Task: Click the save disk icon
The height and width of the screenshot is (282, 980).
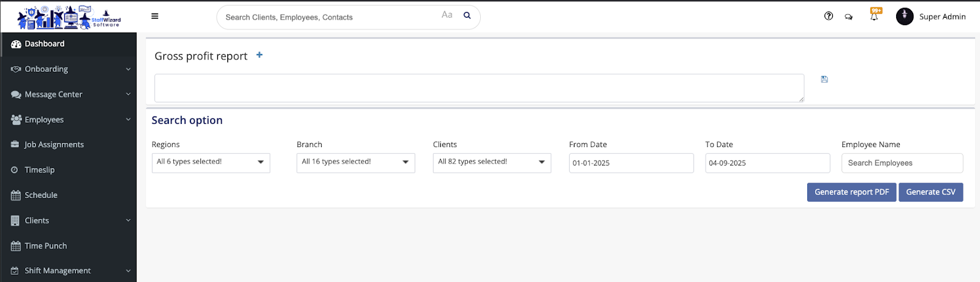Action: click(x=824, y=79)
